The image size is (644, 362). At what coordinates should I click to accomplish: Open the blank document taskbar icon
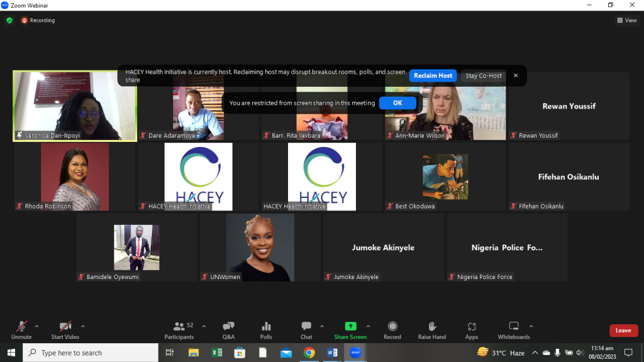click(x=263, y=353)
